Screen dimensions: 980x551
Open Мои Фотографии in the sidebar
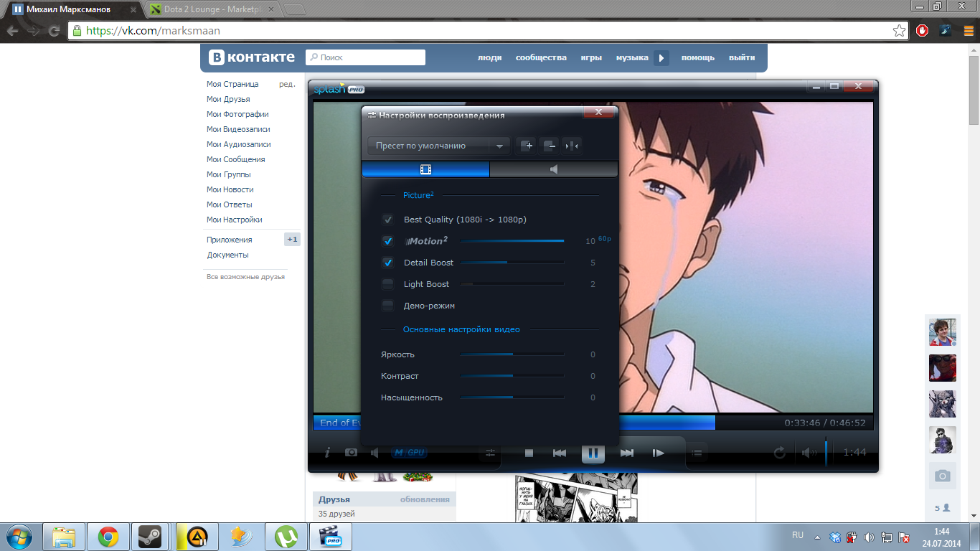(x=237, y=114)
